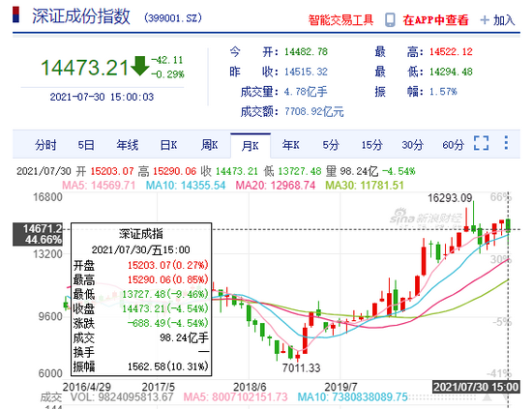Click the 2018/6 date axis label
Image resolution: width=532 pixels, height=409 pixels.
250,387
